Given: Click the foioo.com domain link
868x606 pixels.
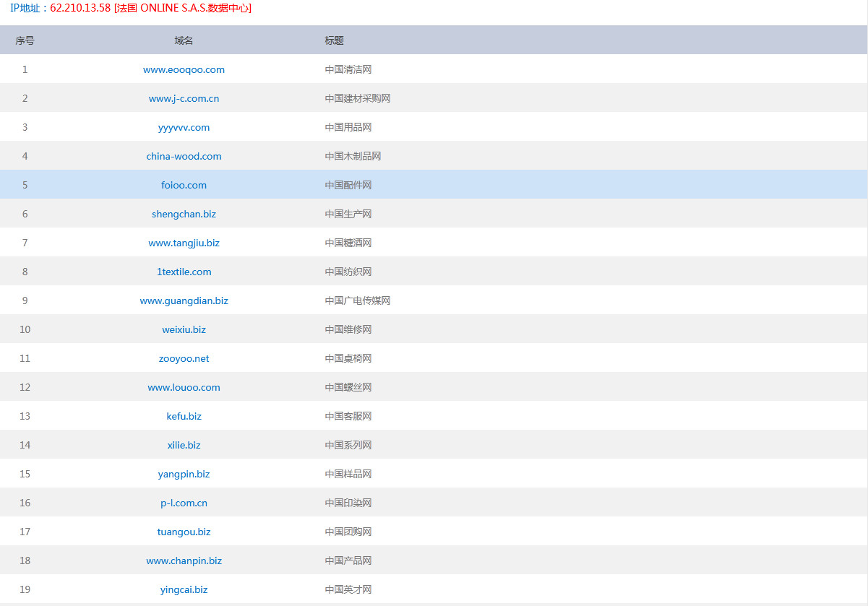Looking at the screenshot, I should (x=184, y=185).
